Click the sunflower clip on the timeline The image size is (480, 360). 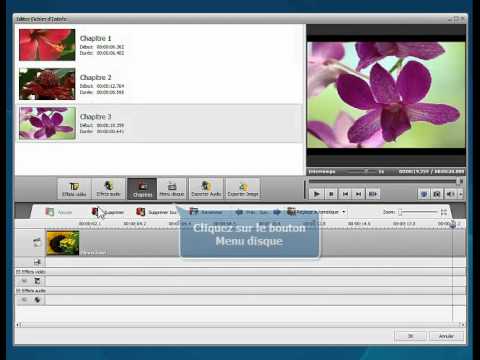tap(63, 243)
